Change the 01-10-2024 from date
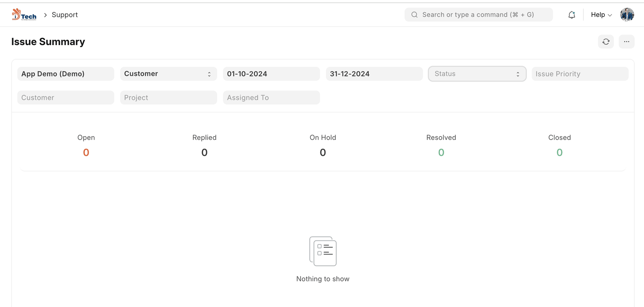The image size is (644, 307). point(271,74)
